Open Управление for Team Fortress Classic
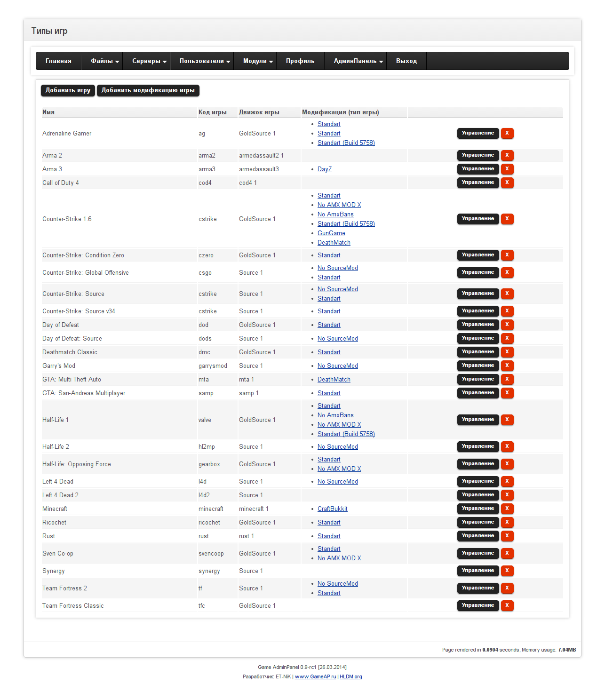The height and width of the screenshot is (700, 605). pyautogui.click(x=478, y=605)
